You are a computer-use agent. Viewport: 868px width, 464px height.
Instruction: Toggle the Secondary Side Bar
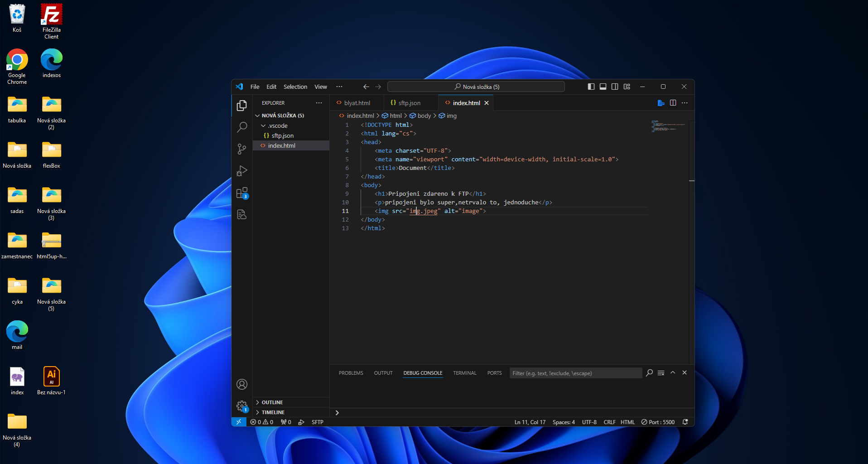(615, 87)
